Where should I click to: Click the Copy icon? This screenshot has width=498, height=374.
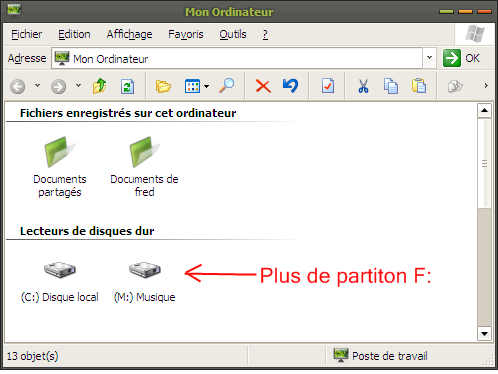pyautogui.click(x=391, y=86)
